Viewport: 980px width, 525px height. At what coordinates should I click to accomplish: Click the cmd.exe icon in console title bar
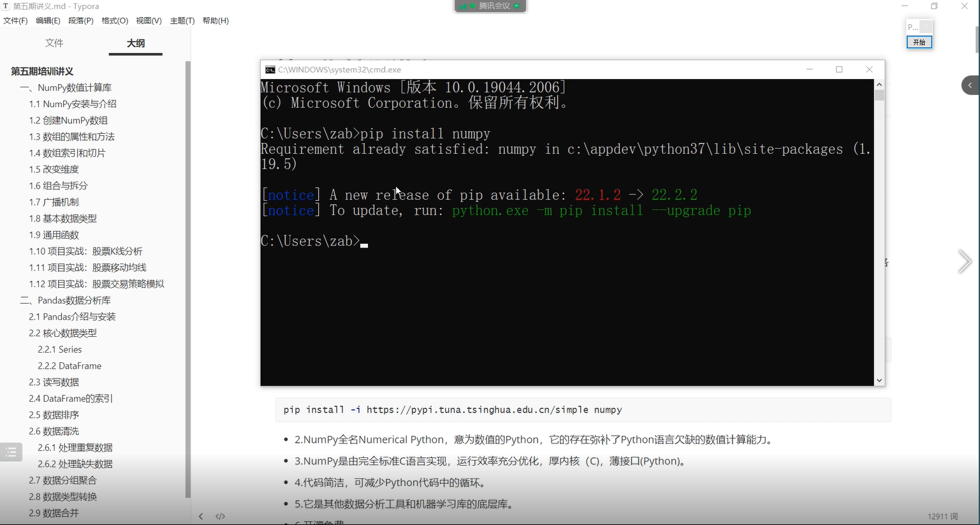(269, 70)
